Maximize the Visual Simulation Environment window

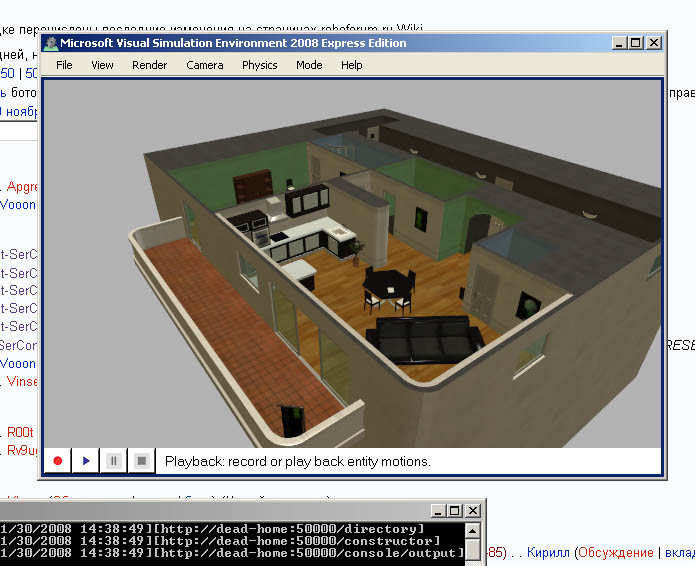click(636, 43)
